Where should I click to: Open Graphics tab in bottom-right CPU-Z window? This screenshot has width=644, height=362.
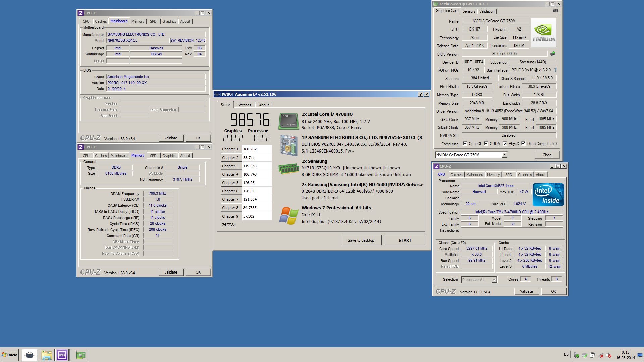click(x=525, y=175)
